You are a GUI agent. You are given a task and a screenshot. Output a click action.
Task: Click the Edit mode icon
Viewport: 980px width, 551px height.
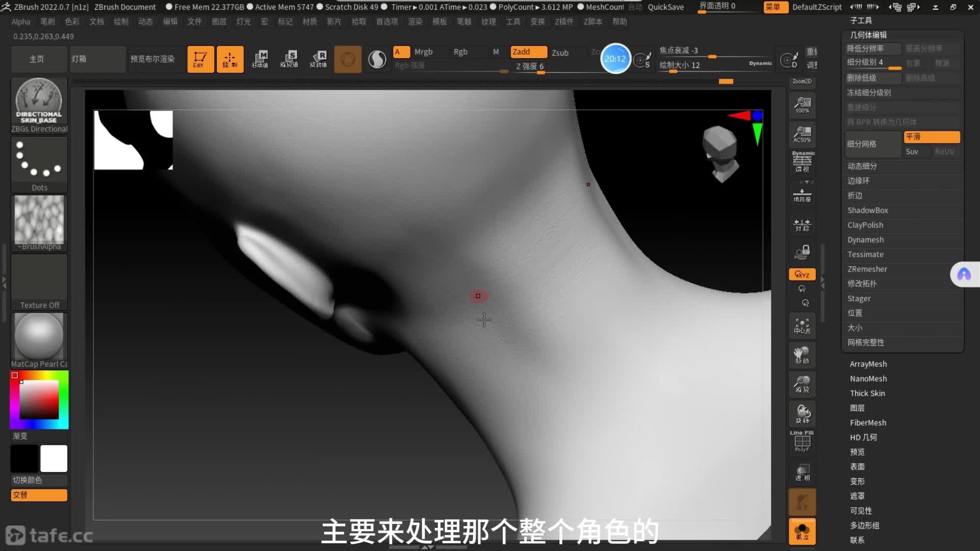click(x=200, y=59)
